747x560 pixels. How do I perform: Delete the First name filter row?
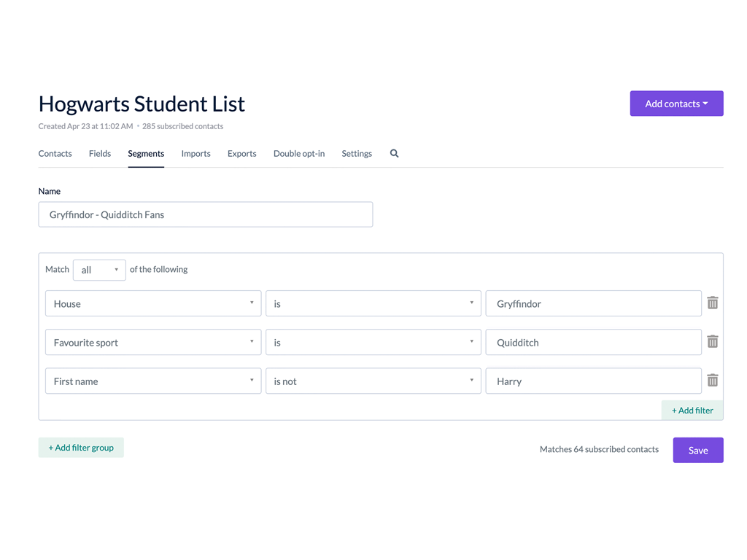coord(713,380)
